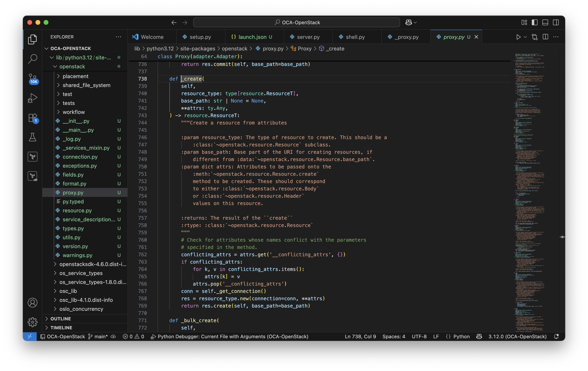Image resolution: width=588 pixels, height=371 pixels.
Task: Click the Split Editor Right icon
Action: [x=545, y=37]
